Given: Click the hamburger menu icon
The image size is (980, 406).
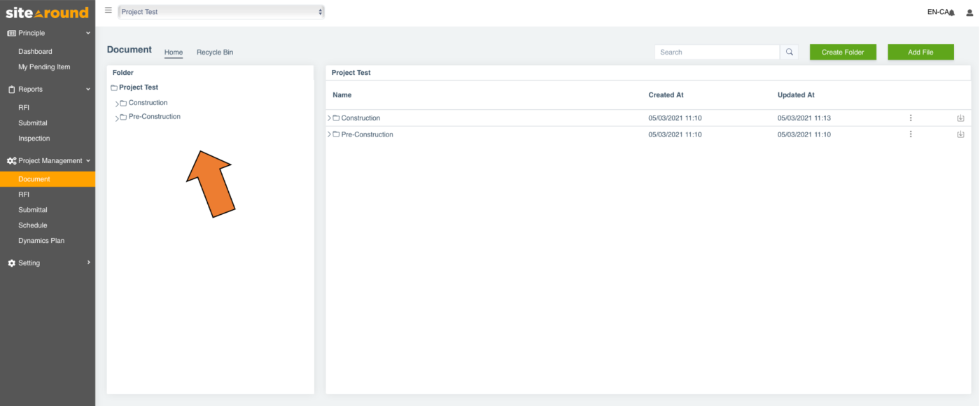Looking at the screenshot, I should click(x=108, y=10).
